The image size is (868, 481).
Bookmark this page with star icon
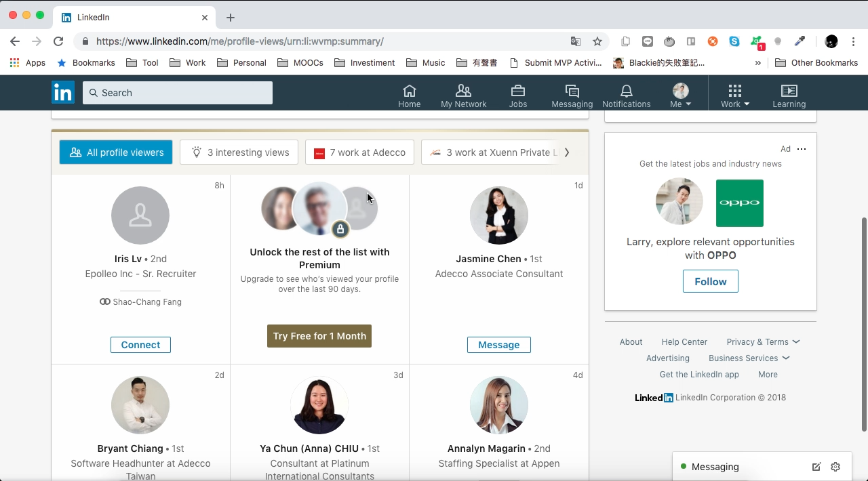pos(597,41)
